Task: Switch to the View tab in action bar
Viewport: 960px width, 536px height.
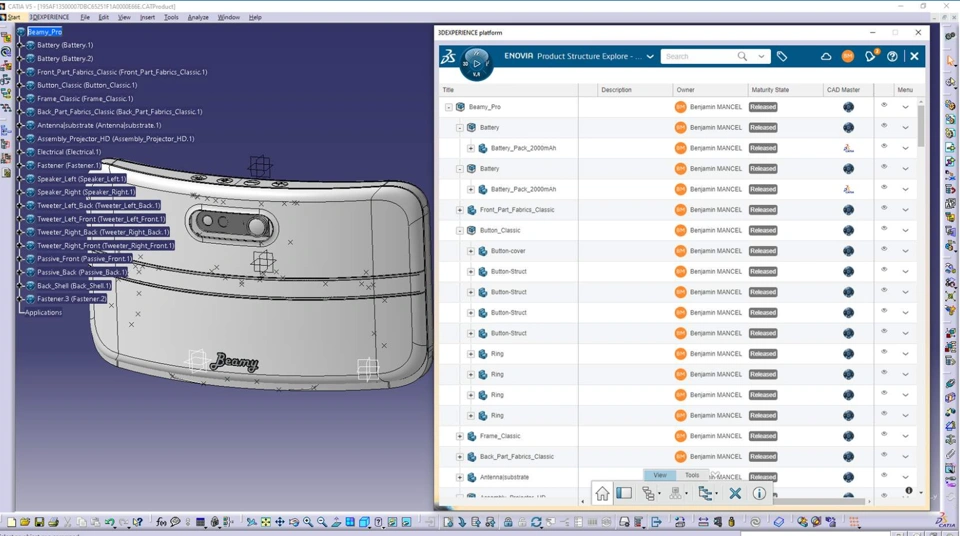Action: point(660,475)
